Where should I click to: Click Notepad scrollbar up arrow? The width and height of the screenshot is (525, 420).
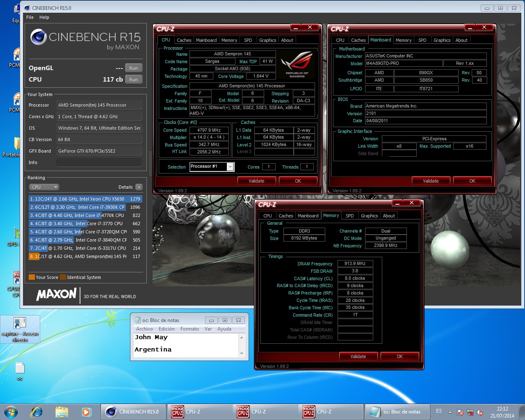(x=242, y=338)
